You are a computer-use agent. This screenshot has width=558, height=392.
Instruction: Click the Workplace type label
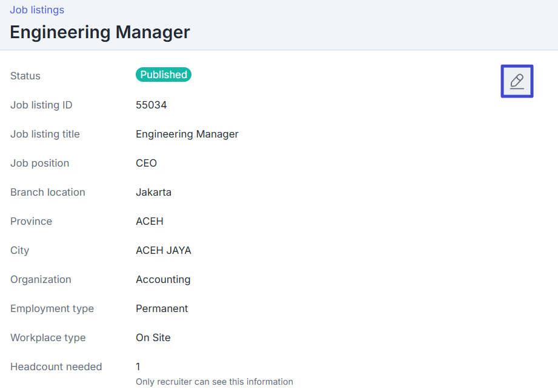tap(48, 337)
